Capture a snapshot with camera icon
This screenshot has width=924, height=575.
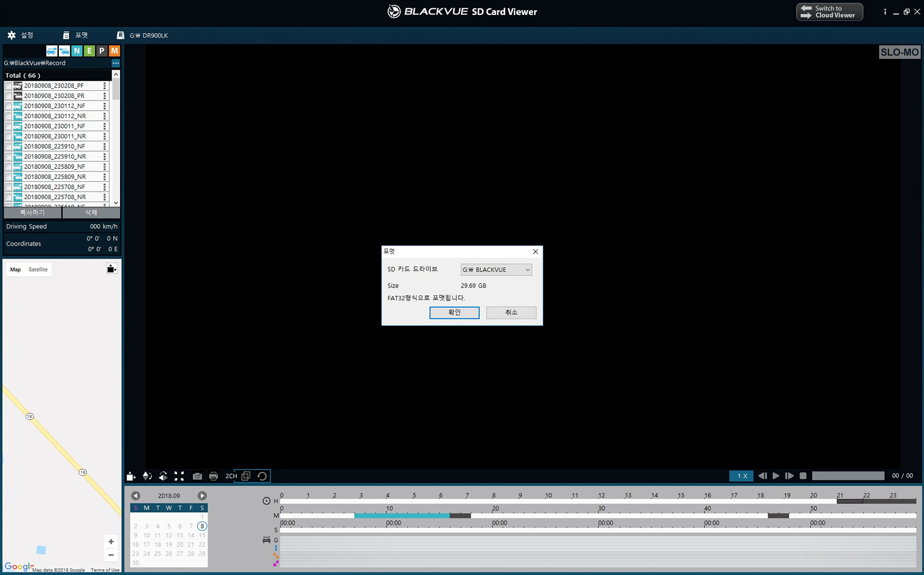click(198, 476)
